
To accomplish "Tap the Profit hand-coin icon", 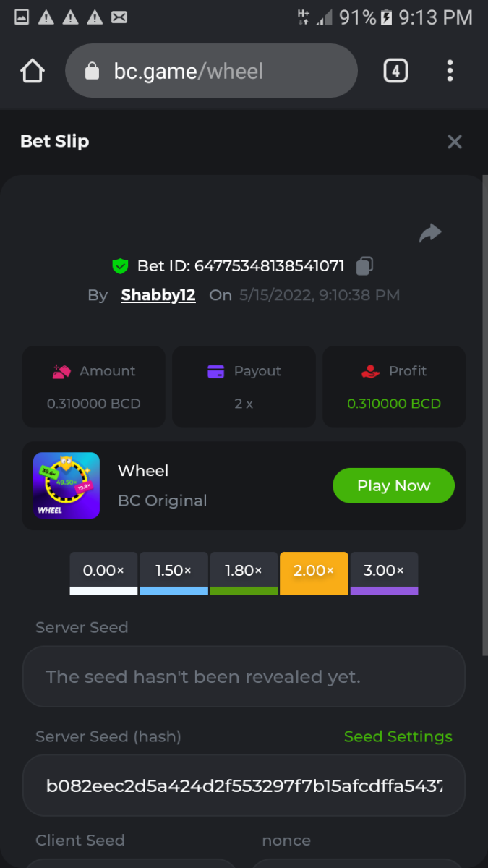I will [x=370, y=371].
